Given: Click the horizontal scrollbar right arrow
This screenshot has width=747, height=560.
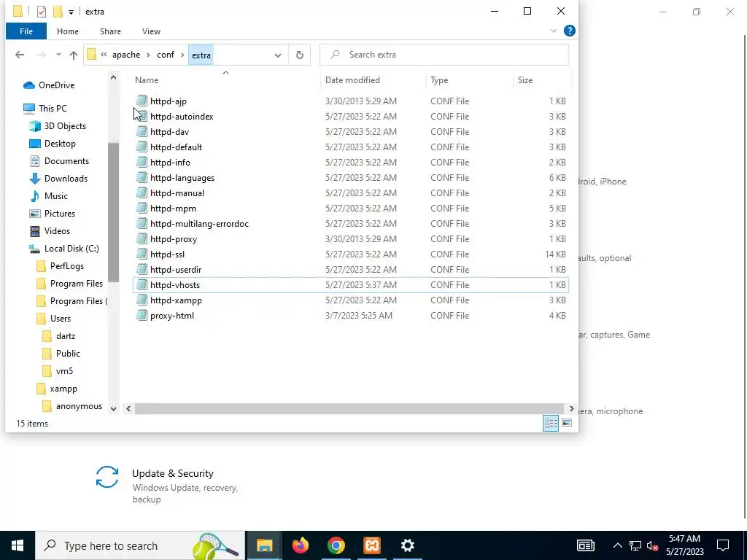Looking at the screenshot, I should click(x=571, y=408).
